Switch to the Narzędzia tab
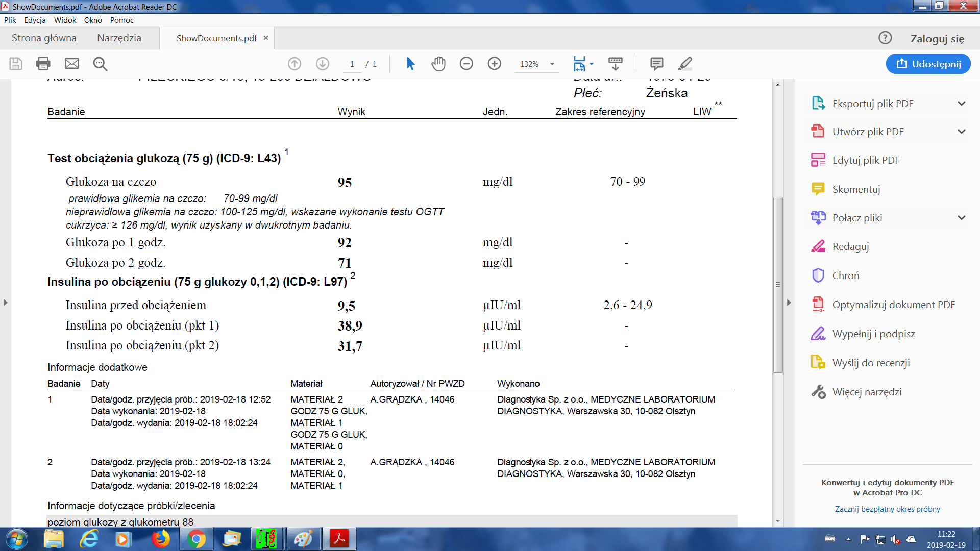 pos(119,38)
